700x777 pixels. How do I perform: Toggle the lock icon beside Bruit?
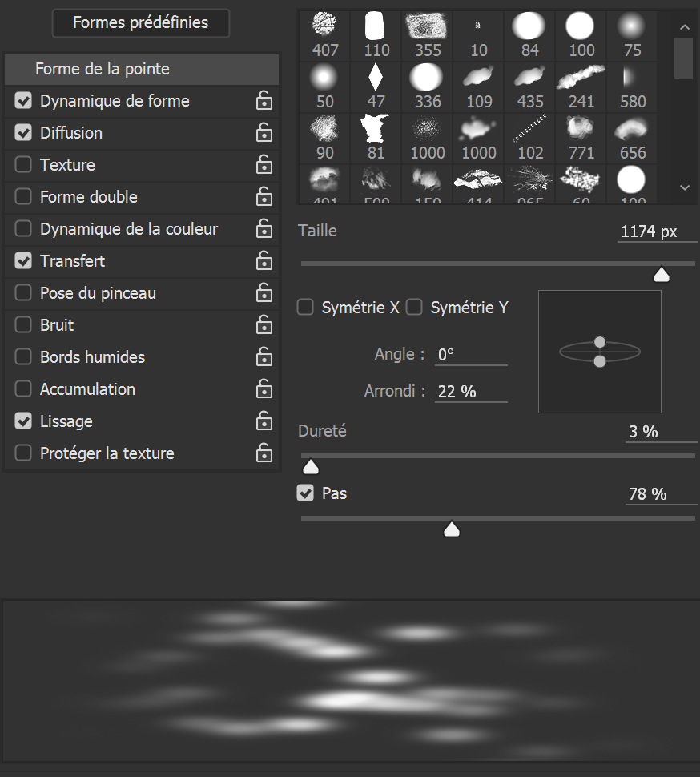coord(264,325)
